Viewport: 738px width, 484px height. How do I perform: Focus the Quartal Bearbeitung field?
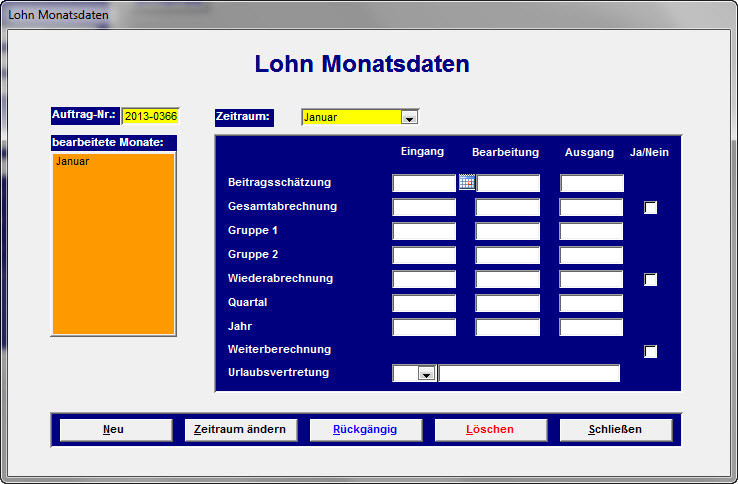(507, 303)
